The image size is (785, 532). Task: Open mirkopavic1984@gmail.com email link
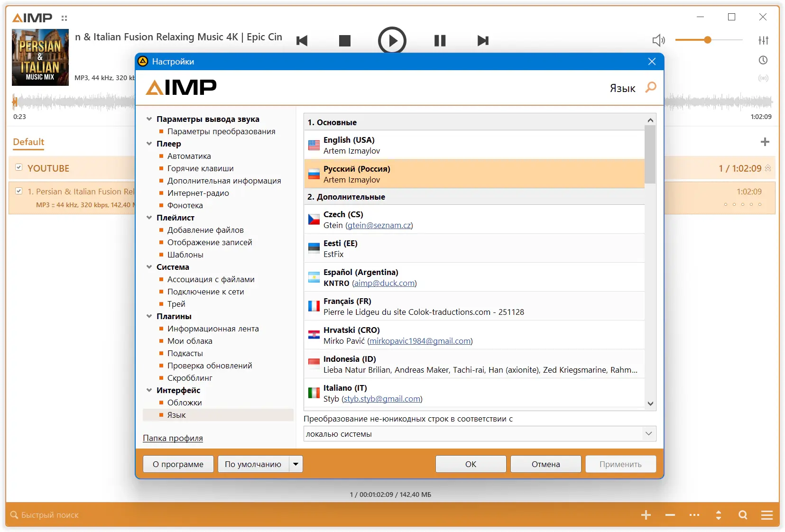point(420,341)
